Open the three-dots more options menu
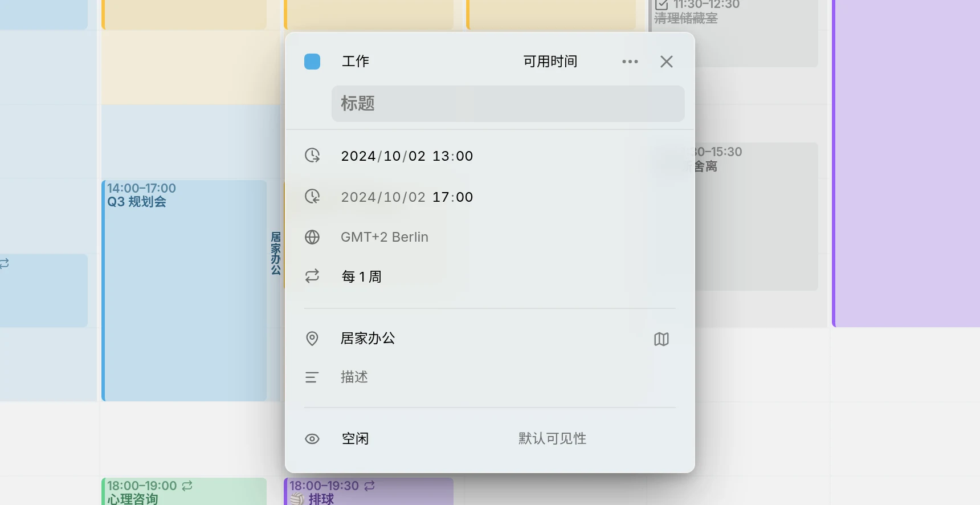Viewport: 980px width, 505px height. pyautogui.click(x=630, y=62)
